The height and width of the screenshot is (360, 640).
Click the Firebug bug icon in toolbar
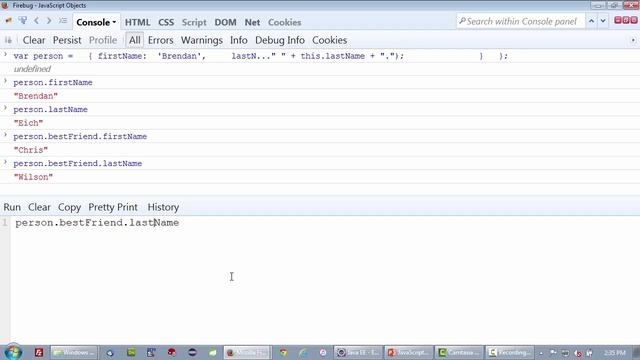point(9,21)
